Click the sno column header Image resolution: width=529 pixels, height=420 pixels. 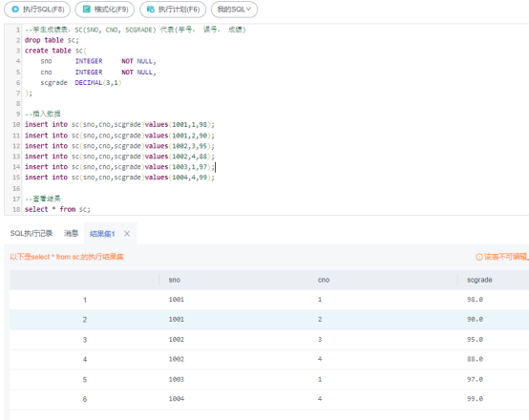coord(175,280)
